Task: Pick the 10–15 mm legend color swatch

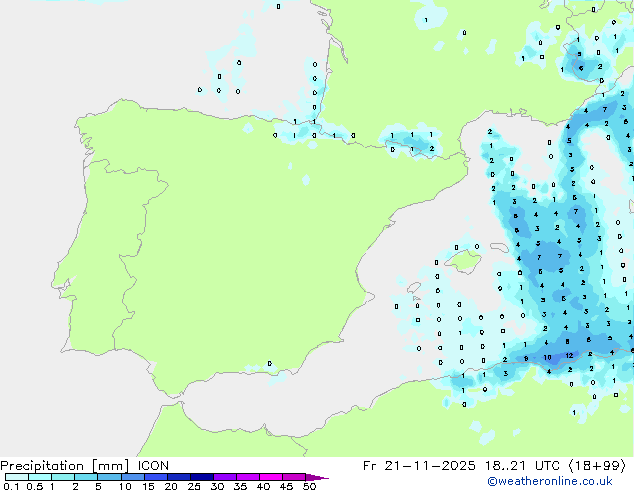Action: pos(132,477)
